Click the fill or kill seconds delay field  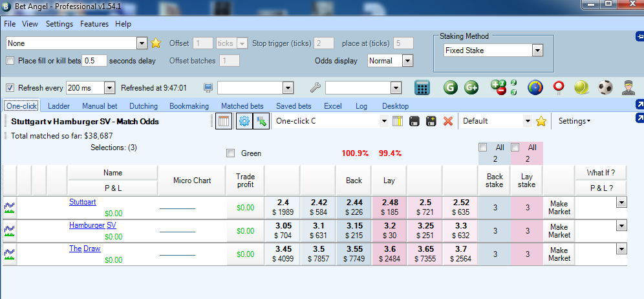94,61
